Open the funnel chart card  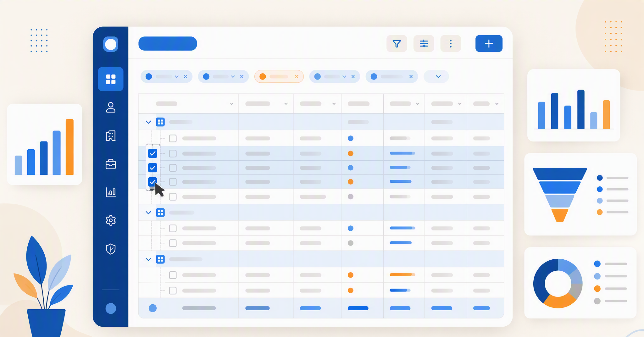pos(580,194)
